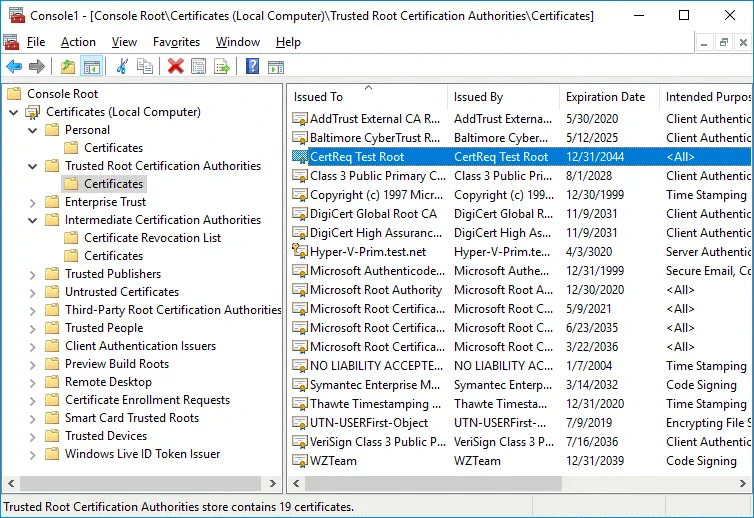Viewport: 754px width, 518px height.
Task: Toggle Show/Hide Console Tree toolbar icon
Action: (91, 67)
